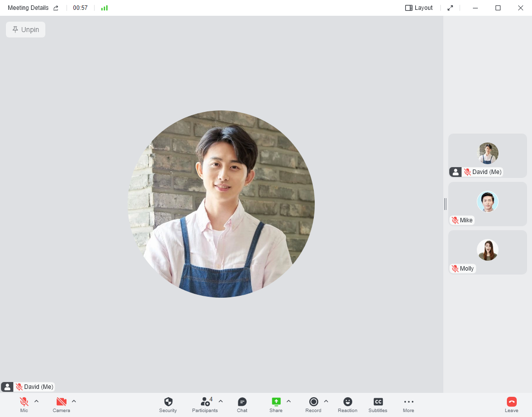Click the muted mic icon beside Molly

455,269
